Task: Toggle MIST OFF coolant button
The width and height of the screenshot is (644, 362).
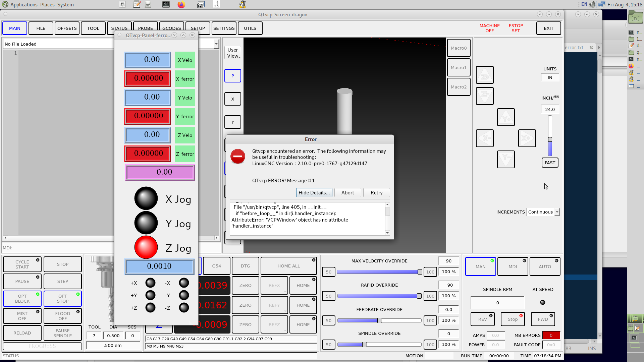Action: (x=22, y=316)
